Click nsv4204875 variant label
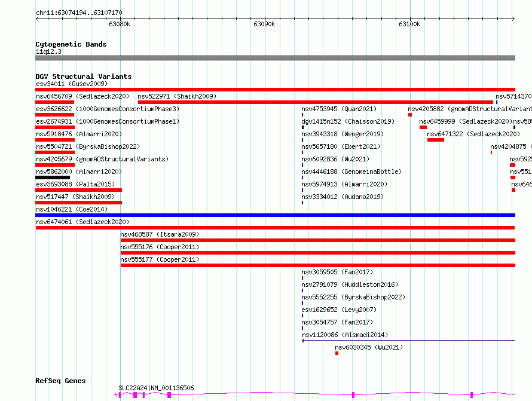 point(511,146)
